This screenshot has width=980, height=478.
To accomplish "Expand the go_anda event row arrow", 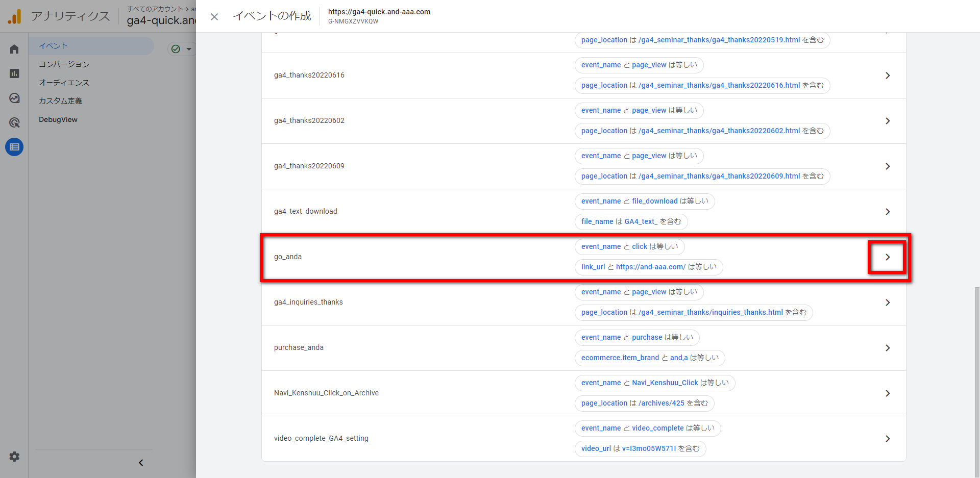I will click(x=887, y=257).
